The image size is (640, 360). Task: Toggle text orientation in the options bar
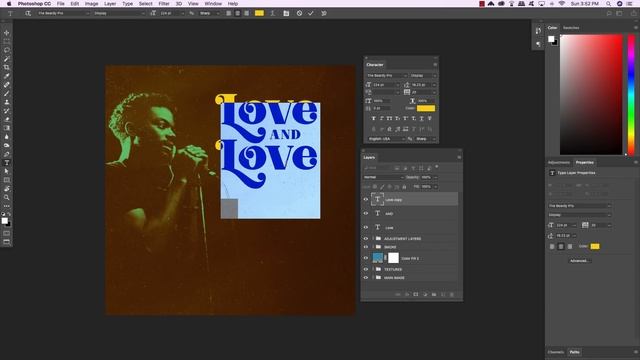click(28, 13)
